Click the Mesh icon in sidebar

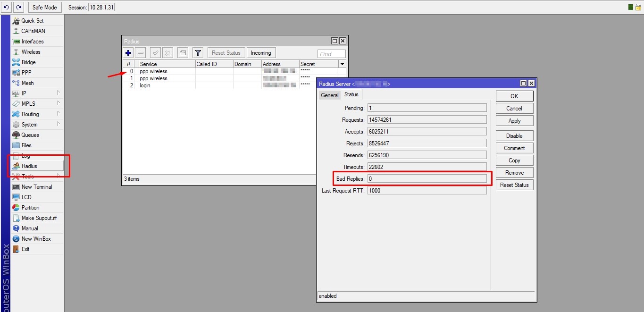click(x=16, y=83)
